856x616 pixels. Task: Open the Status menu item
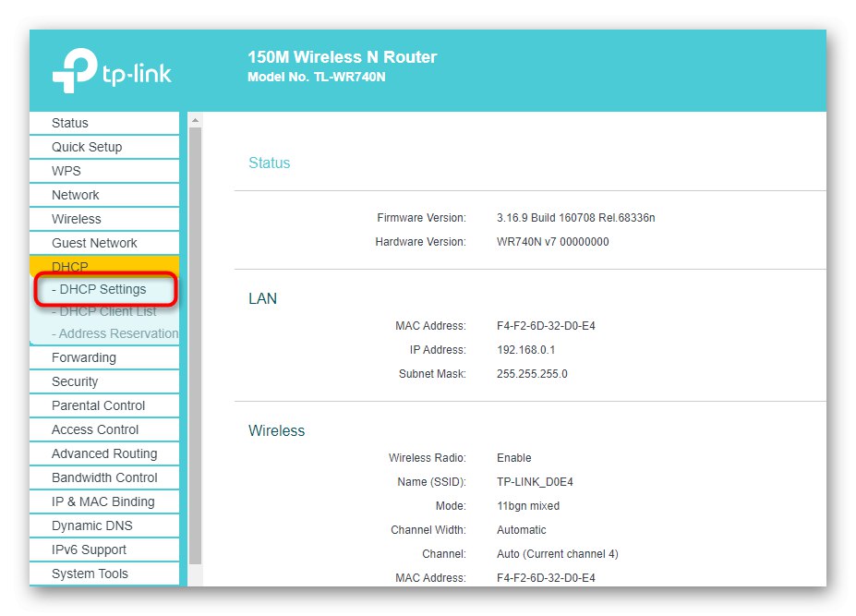(104, 123)
